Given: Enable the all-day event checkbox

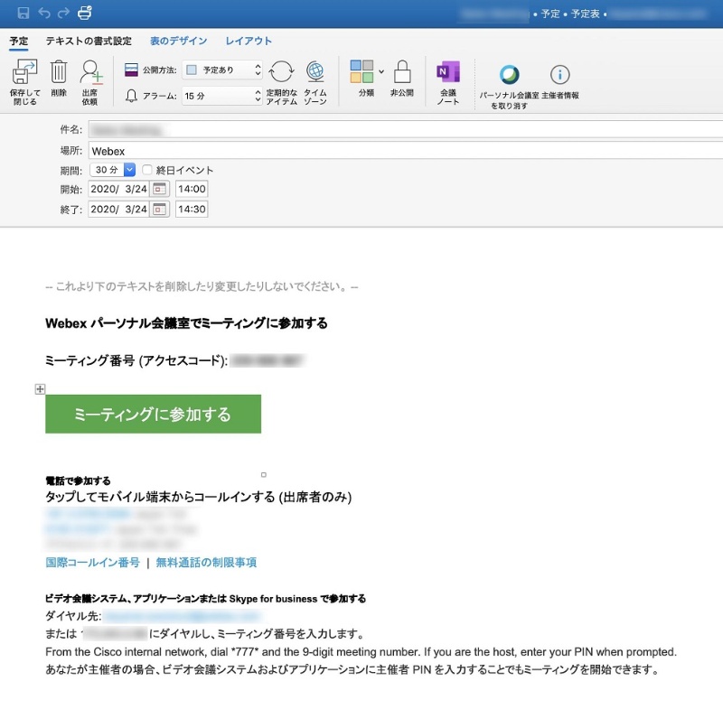Looking at the screenshot, I should [148, 170].
